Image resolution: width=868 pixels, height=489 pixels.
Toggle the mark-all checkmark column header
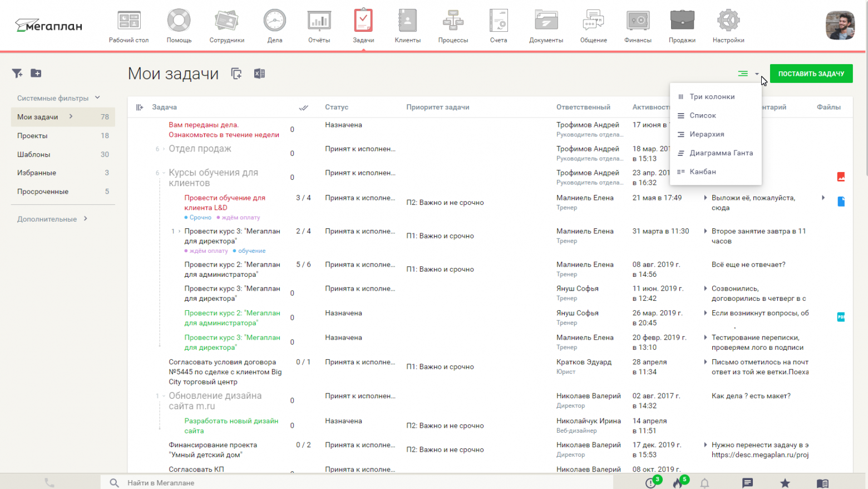point(303,107)
